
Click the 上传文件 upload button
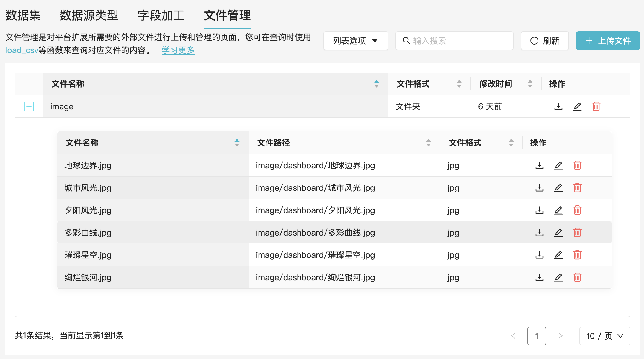608,41
